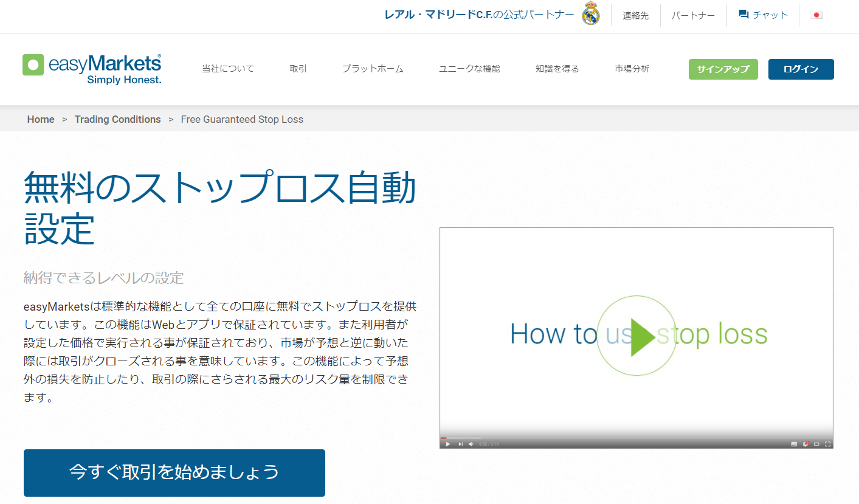Click the video progress bar

click(x=636, y=438)
